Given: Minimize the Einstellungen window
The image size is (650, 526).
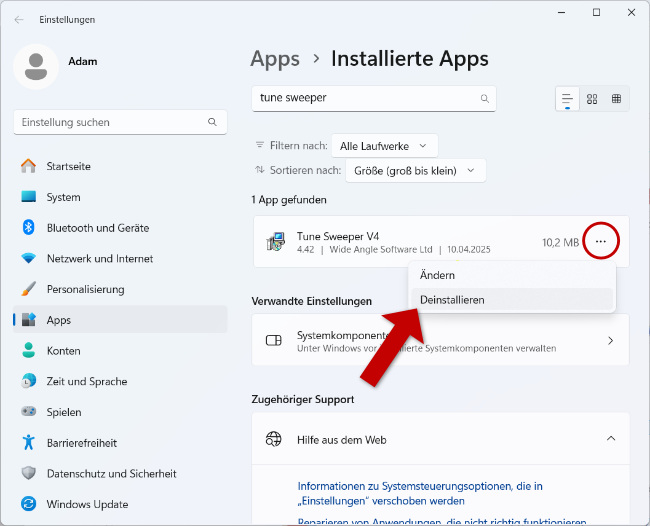Looking at the screenshot, I should tap(561, 13).
